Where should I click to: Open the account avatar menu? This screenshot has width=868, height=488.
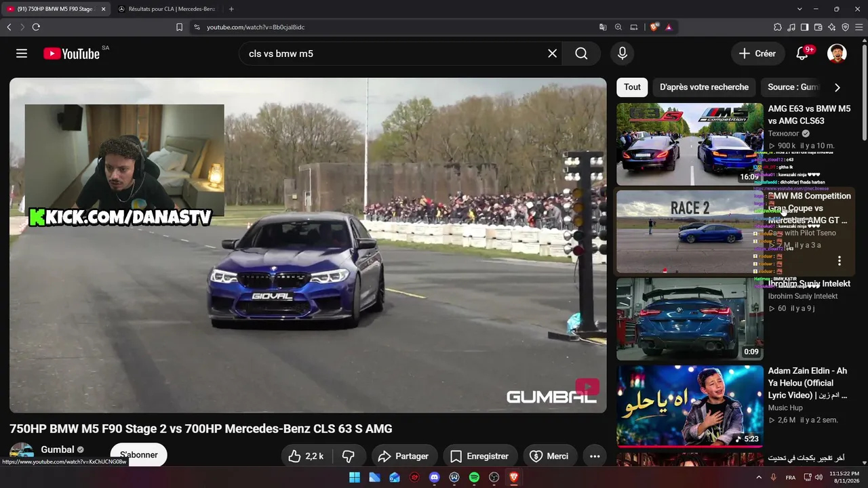tap(837, 54)
